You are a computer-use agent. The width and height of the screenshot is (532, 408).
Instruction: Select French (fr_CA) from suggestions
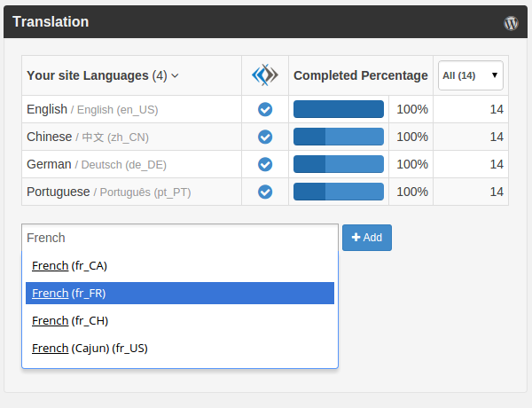coord(69,265)
